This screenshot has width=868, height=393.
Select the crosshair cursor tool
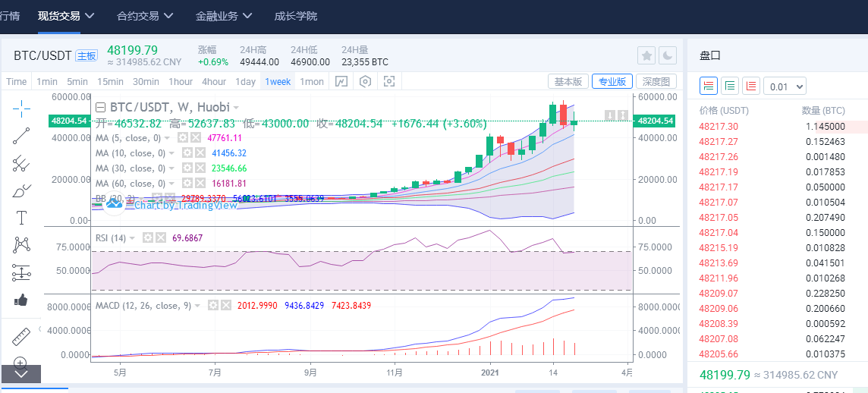click(x=21, y=108)
